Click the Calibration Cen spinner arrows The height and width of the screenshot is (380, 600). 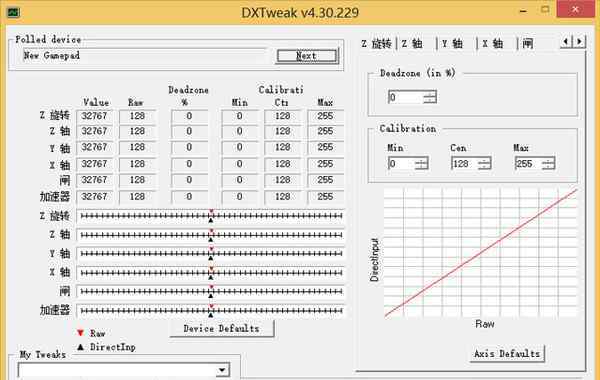tap(484, 164)
